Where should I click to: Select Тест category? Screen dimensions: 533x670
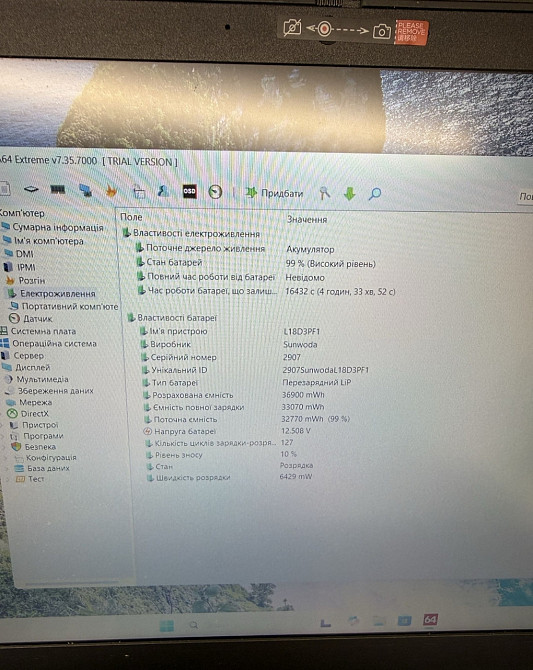pos(30,479)
